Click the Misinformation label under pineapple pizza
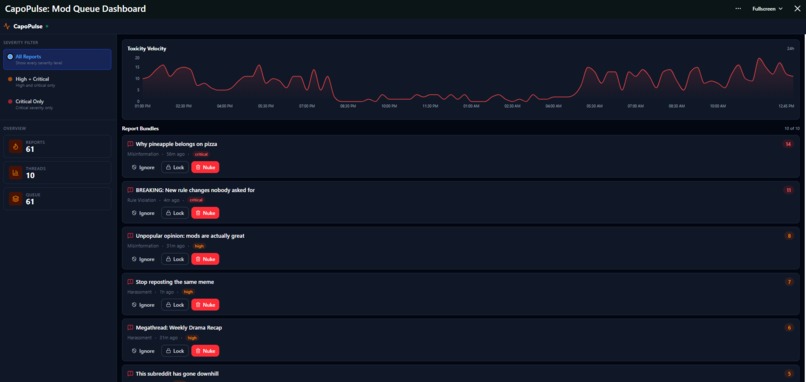Viewport: 806px width, 382px height. (x=144, y=154)
